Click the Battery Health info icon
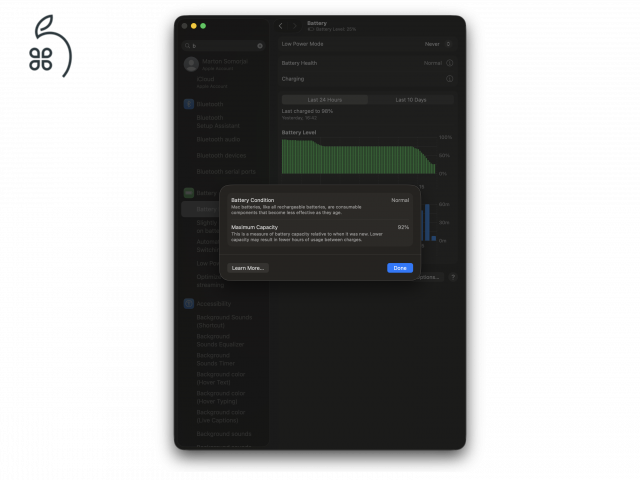640x480 pixels. pos(449,63)
